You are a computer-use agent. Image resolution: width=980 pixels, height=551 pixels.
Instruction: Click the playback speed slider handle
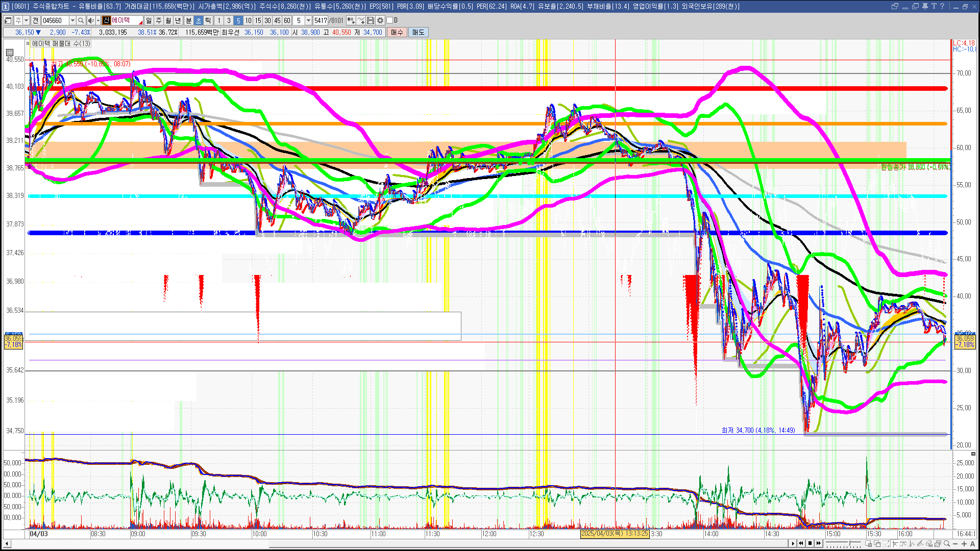pos(849,543)
